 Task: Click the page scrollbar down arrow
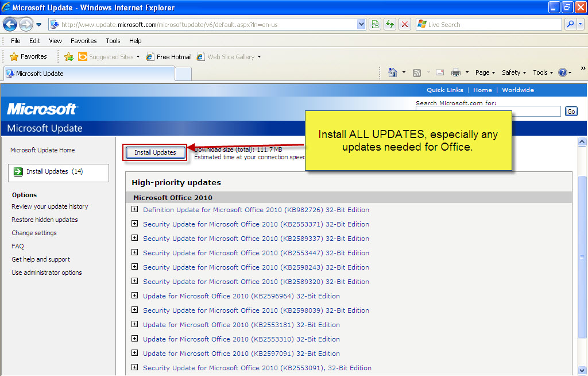(x=582, y=370)
